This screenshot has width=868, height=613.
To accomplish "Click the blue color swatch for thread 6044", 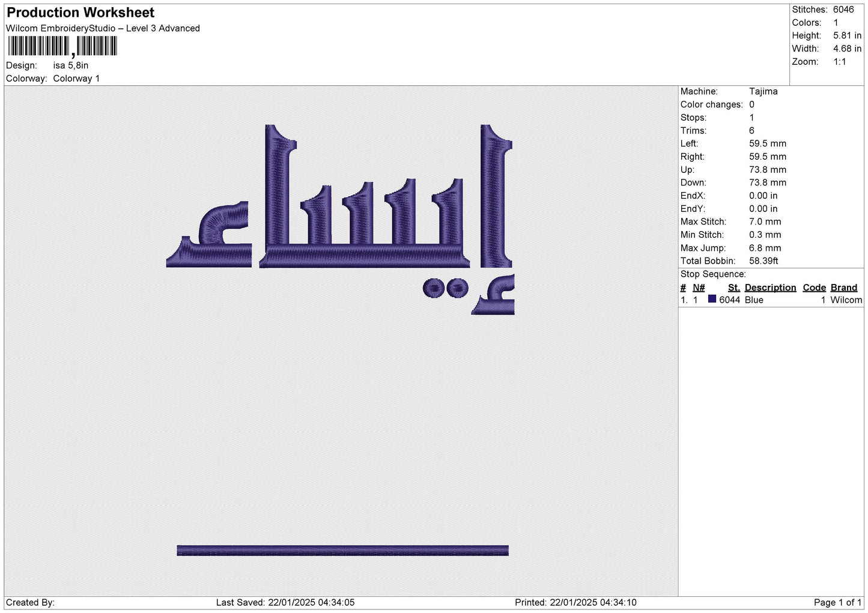I will click(712, 299).
